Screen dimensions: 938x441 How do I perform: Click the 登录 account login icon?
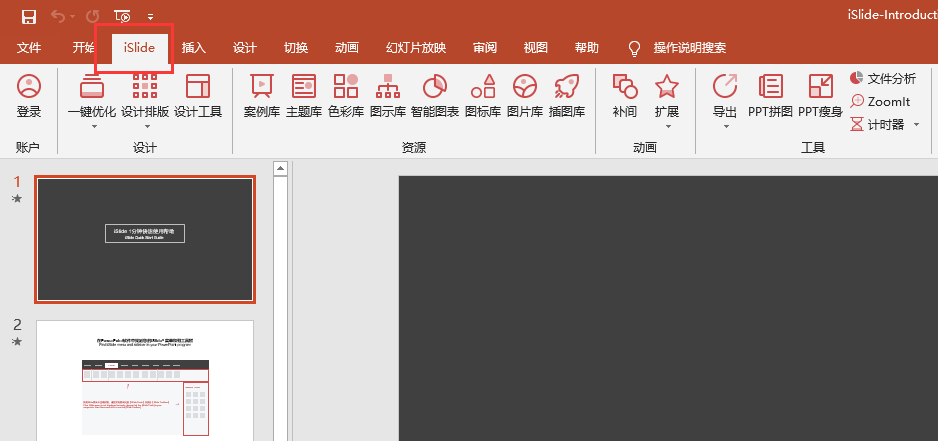click(29, 95)
